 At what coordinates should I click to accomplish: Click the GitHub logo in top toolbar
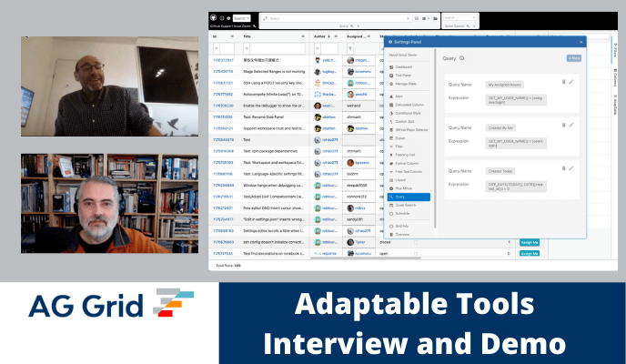point(215,17)
